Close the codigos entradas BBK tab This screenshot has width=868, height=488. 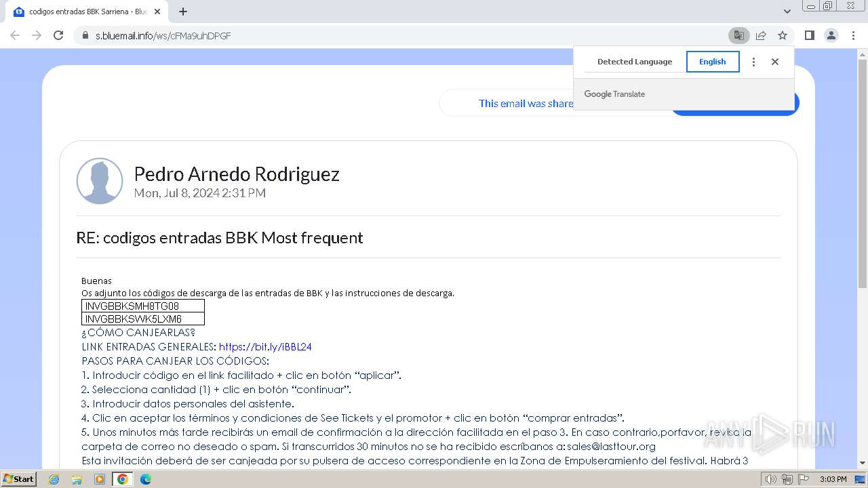click(158, 12)
